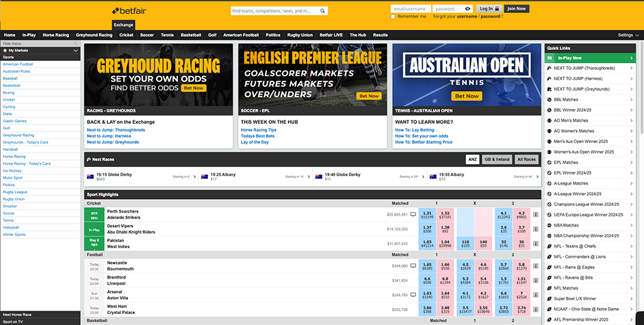Open info icon for Desert Vipers market
The width and height of the screenshot is (644, 325).
point(536,229)
